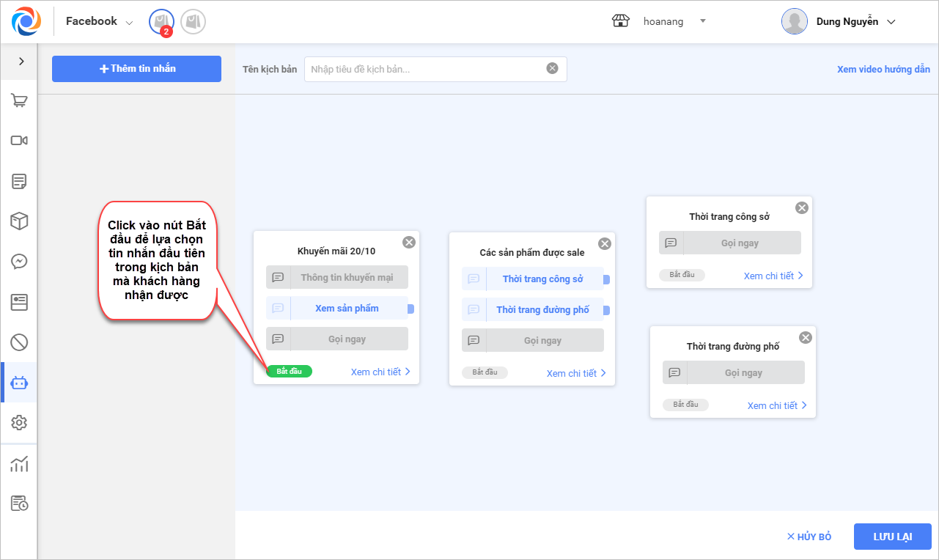This screenshot has height=560, width=939.
Task: Select the chatbot robot sidebar icon
Action: 19,383
